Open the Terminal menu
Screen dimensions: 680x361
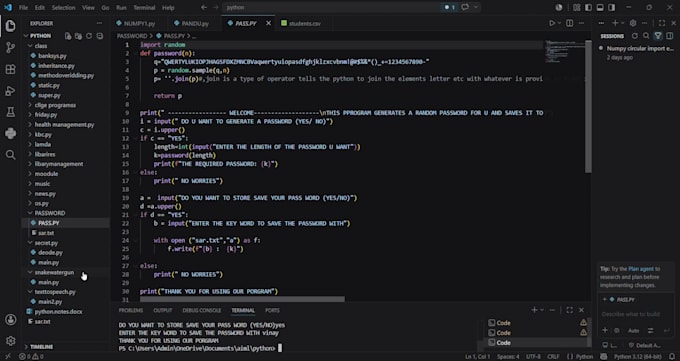(144, 7)
